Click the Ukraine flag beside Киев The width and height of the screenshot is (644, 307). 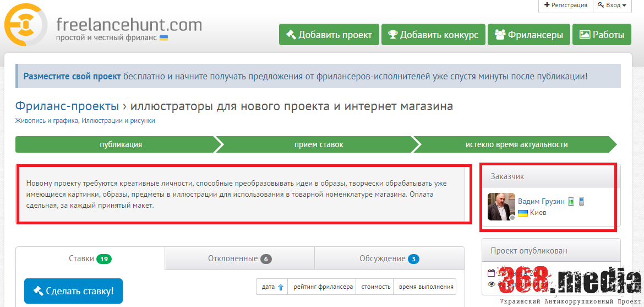coord(523,213)
